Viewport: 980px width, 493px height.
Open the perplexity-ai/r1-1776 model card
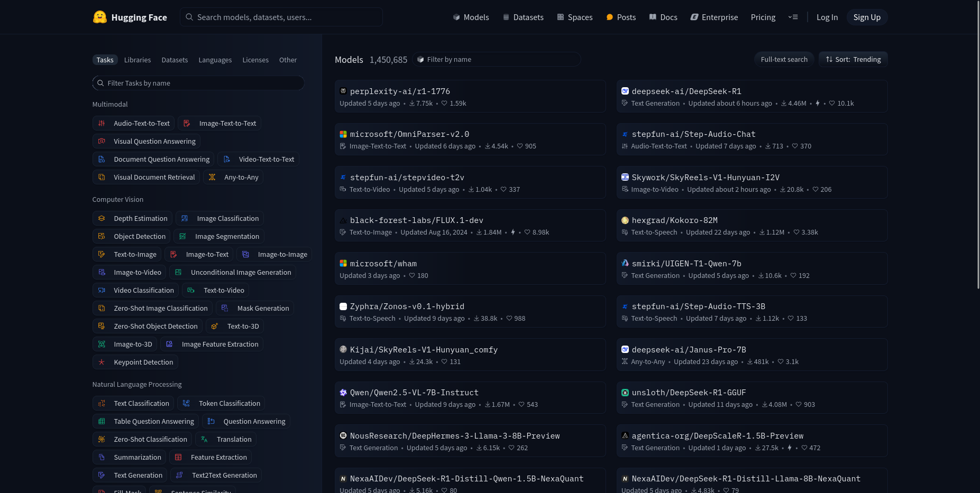point(470,96)
